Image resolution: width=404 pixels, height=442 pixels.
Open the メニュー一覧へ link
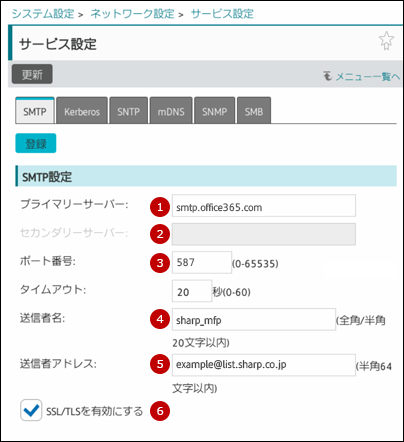pos(368,76)
